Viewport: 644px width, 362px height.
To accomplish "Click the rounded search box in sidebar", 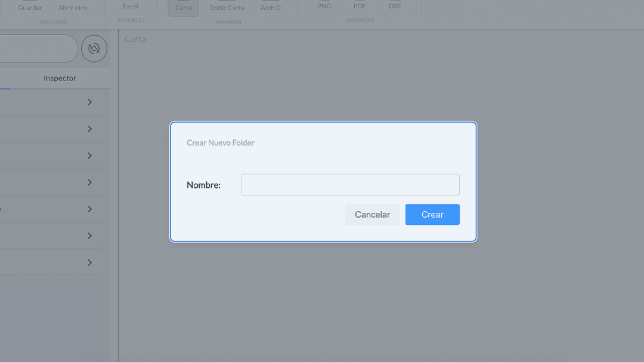I will coord(37,48).
